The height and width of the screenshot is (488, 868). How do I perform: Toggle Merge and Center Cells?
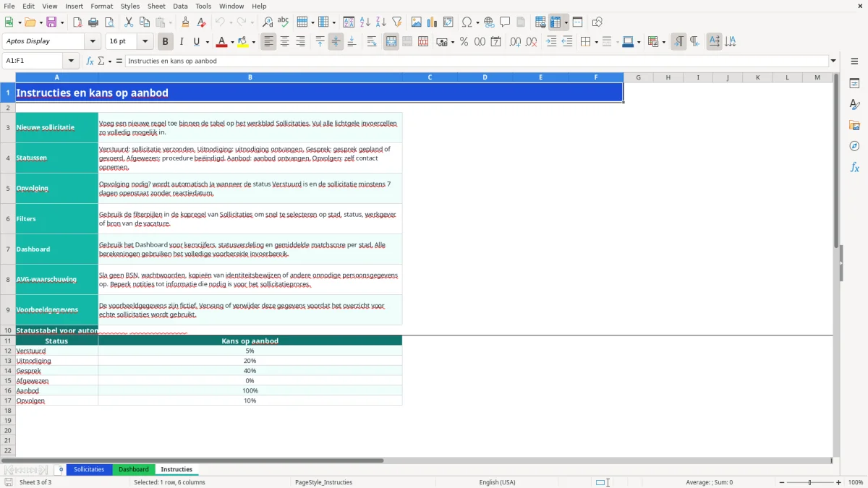coord(391,42)
